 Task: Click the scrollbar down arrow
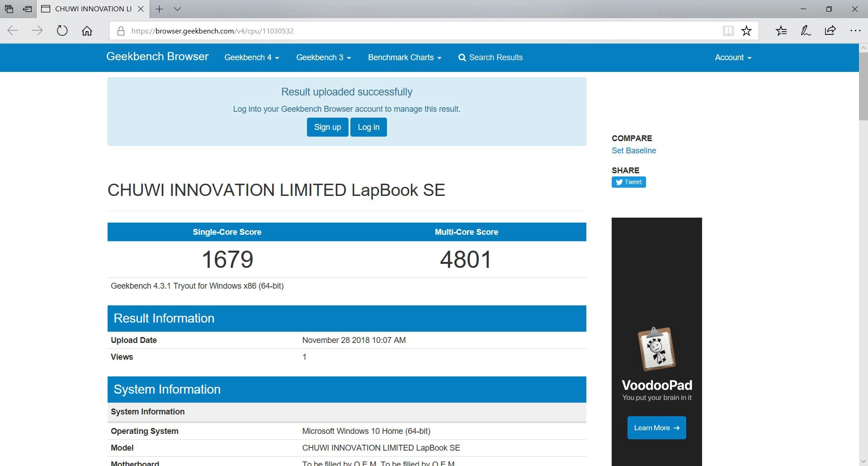[x=863, y=461]
